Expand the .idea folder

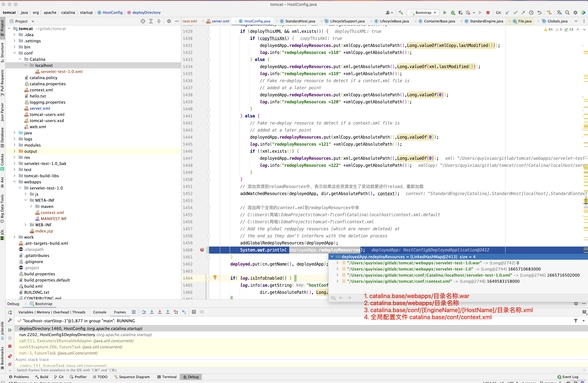point(15,34)
